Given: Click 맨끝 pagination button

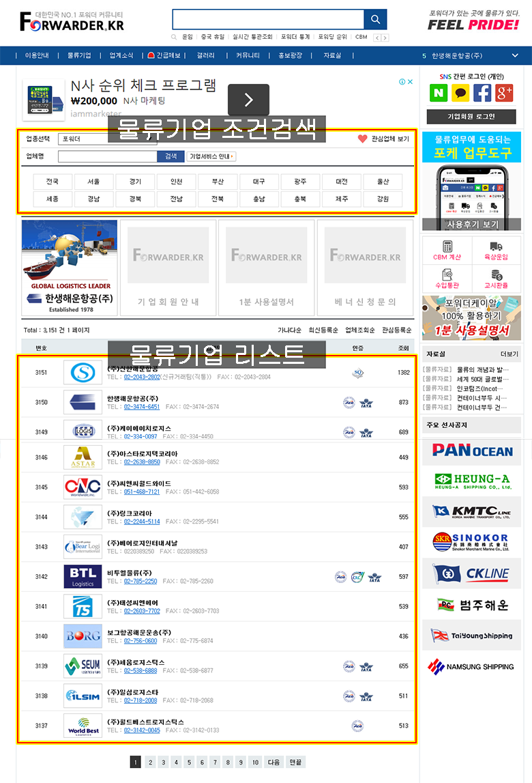Looking at the screenshot, I should coord(295,762).
